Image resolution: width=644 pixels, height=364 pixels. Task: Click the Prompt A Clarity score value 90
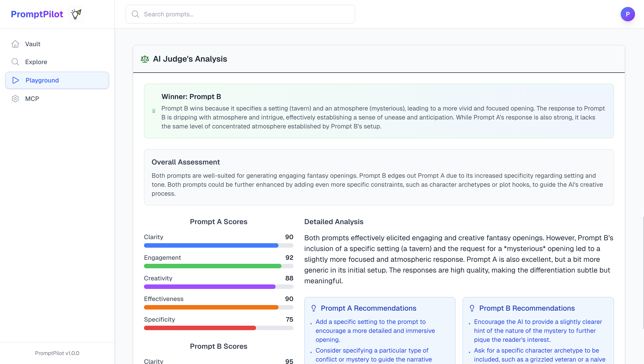pos(289,237)
